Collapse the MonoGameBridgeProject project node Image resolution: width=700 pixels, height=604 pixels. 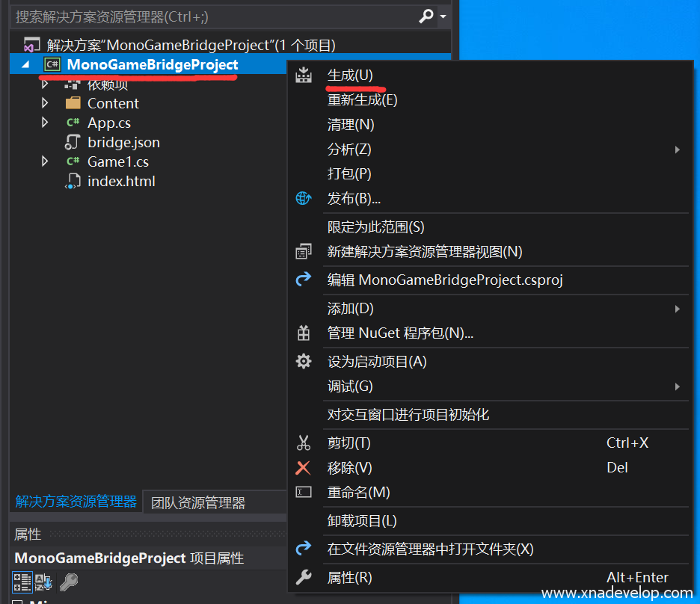[x=25, y=65]
